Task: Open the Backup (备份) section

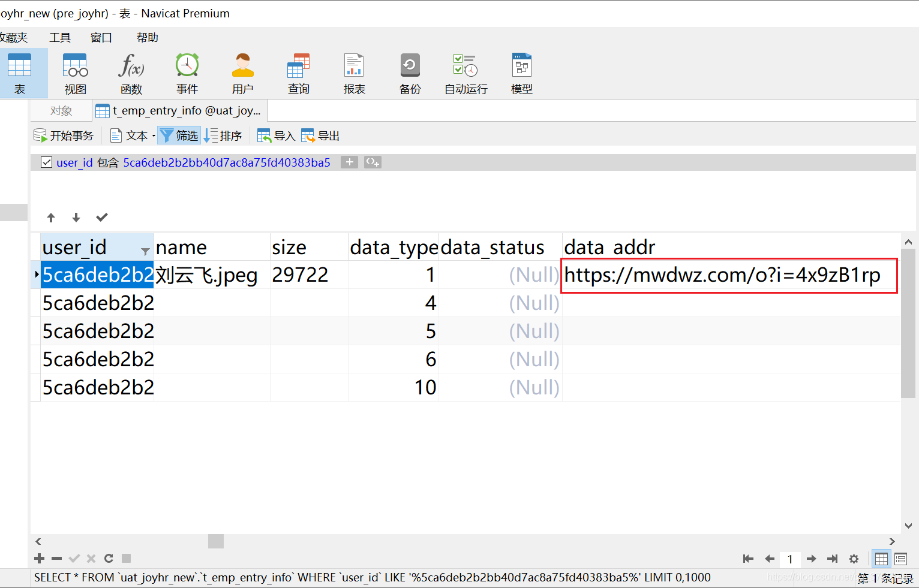Action: click(410, 73)
